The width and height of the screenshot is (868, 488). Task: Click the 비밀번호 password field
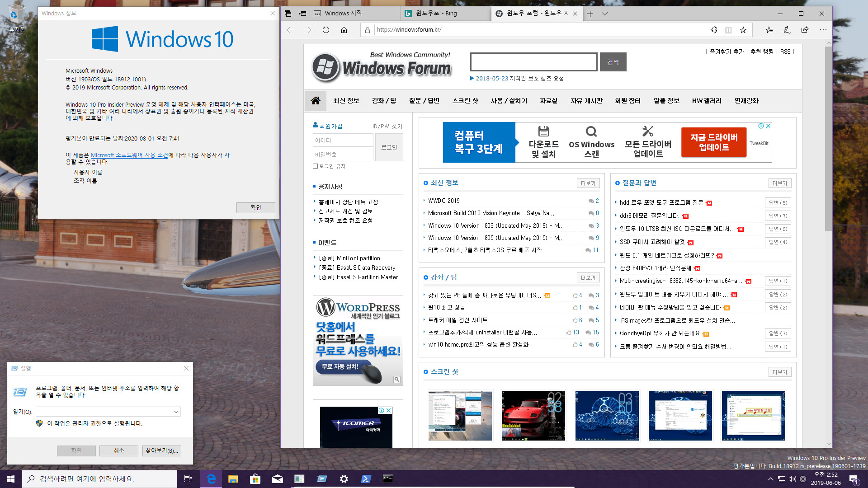click(x=343, y=155)
